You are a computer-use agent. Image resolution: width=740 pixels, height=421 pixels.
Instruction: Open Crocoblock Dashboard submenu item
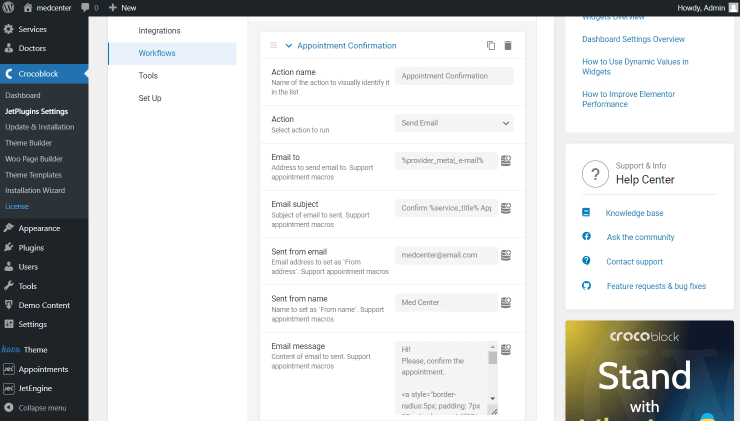(23, 95)
